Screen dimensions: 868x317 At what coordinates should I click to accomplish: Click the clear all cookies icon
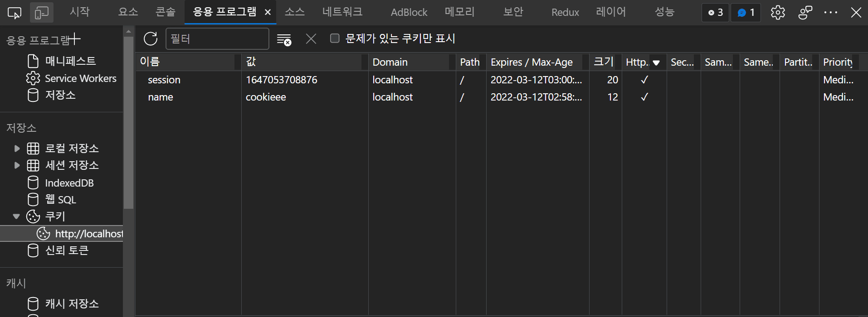click(284, 39)
